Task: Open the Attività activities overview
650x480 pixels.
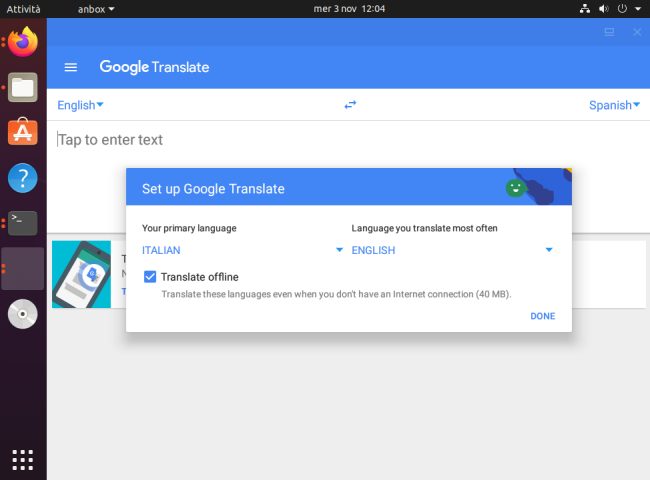Action: [x=23, y=9]
